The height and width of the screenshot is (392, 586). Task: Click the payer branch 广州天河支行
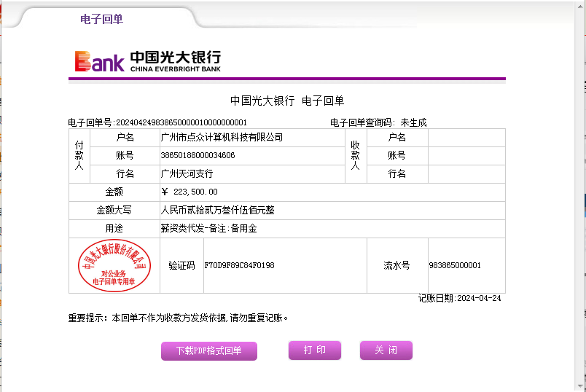point(187,174)
